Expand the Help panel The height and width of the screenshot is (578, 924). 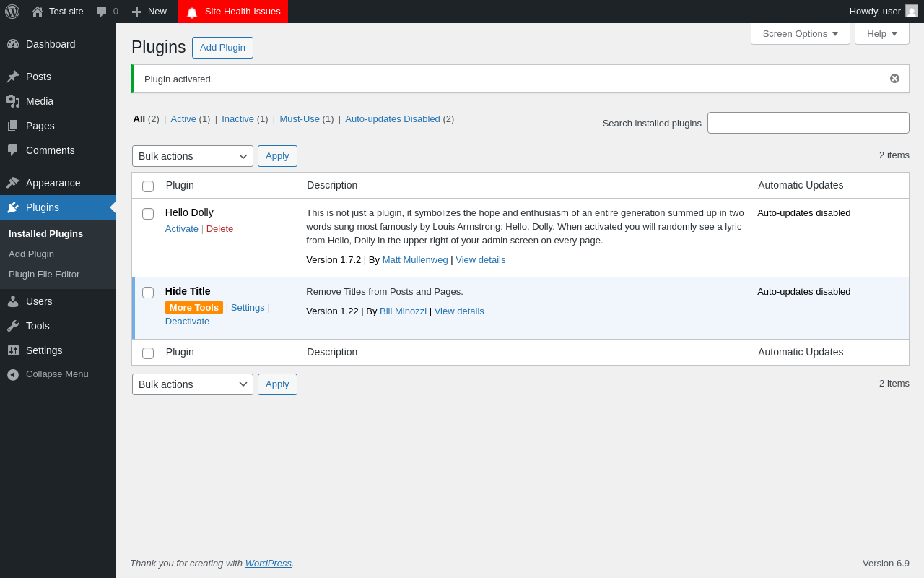[x=882, y=33]
